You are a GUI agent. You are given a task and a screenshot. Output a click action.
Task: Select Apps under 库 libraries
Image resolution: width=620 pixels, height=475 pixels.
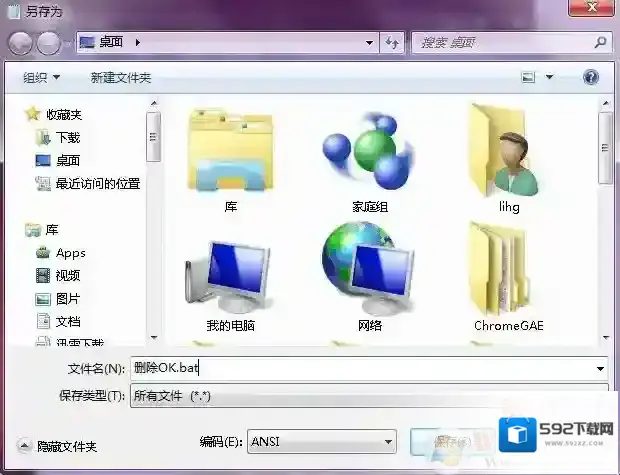pyautogui.click(x=70, y=253)
